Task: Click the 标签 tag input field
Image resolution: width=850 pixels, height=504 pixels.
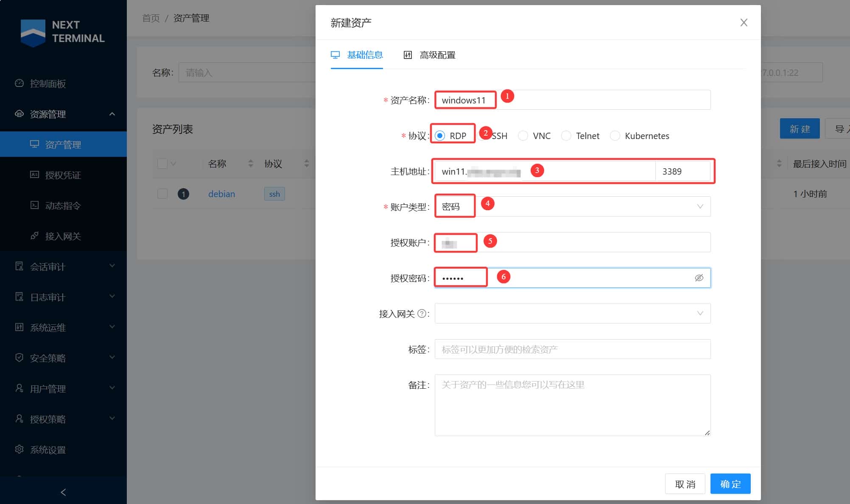Action: click(x=572, y=349)
